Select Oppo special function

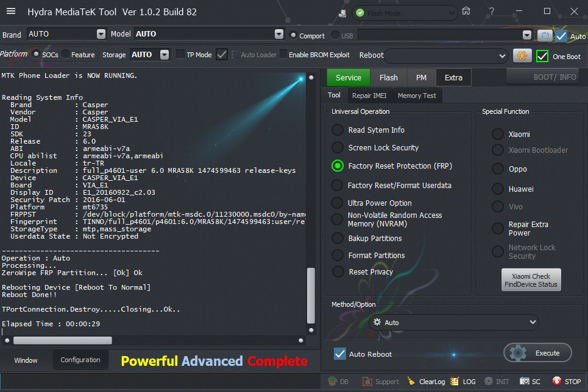pos(498,169)
